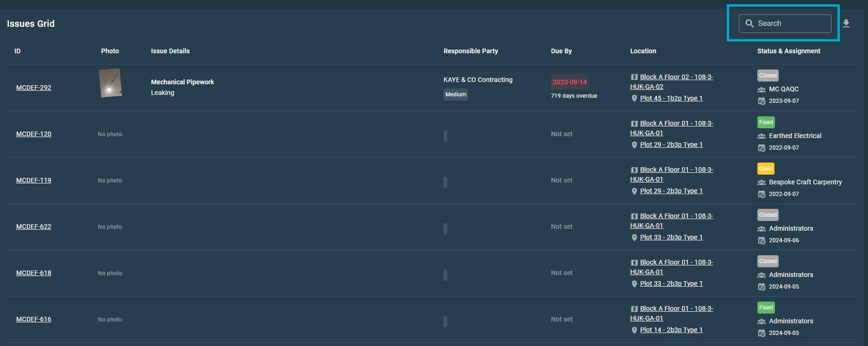Click the download export icon top right
Screen dimensions: 868x346
[x=847, y=23]
